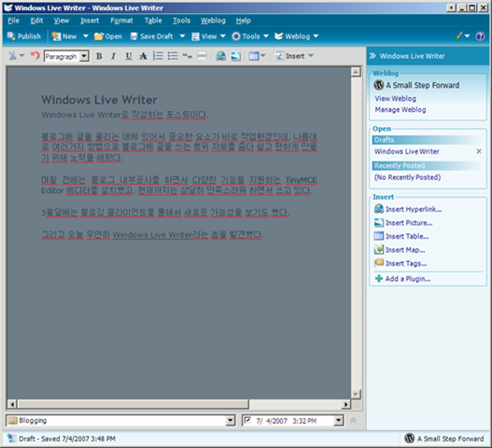This screenshot has height=448, width=492.
Task: Click the horizontal rule split icon
Action: pyautogui.click(x=202, y=56)
